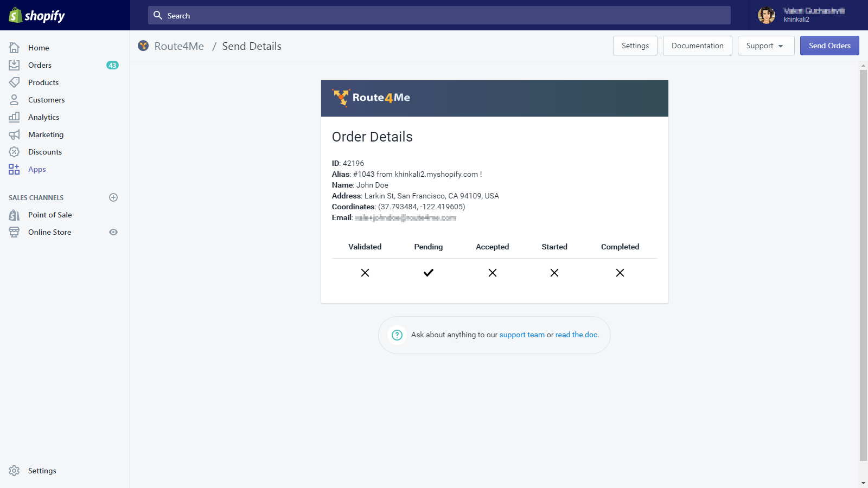The width and height of the screenshot is (868, 488).
Task: Click the Completed column header
Action: (620, 247)
